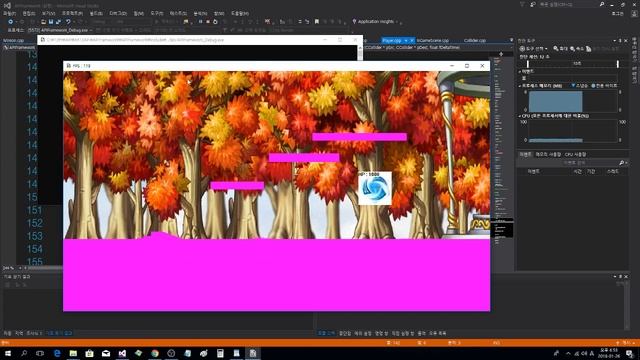
Task: Click the console window scroll up arrow
Action: click(360, 48)
